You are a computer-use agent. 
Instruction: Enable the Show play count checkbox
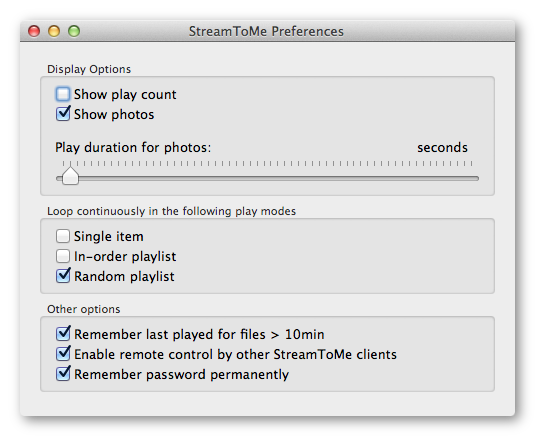click(x=63, y=94)
